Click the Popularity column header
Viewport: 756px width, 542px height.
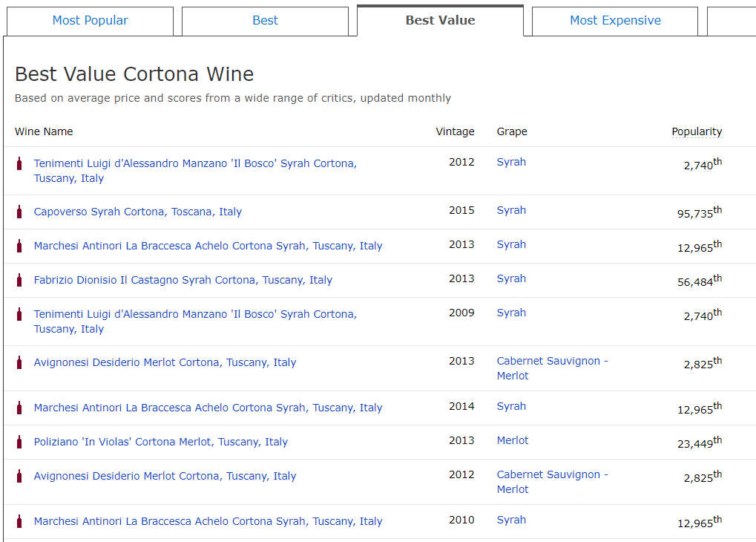point(697,131)
